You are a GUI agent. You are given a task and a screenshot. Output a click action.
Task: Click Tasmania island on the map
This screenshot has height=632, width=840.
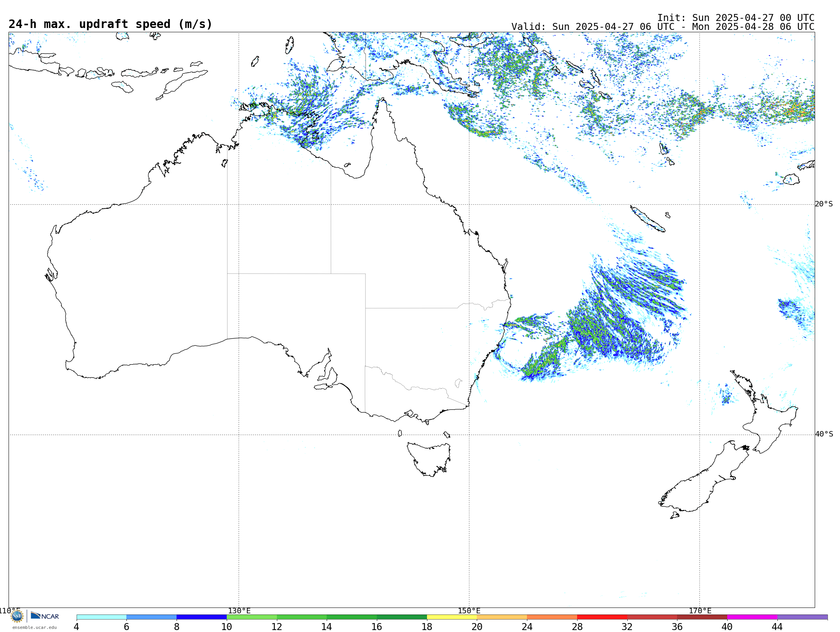coord(429,459)
